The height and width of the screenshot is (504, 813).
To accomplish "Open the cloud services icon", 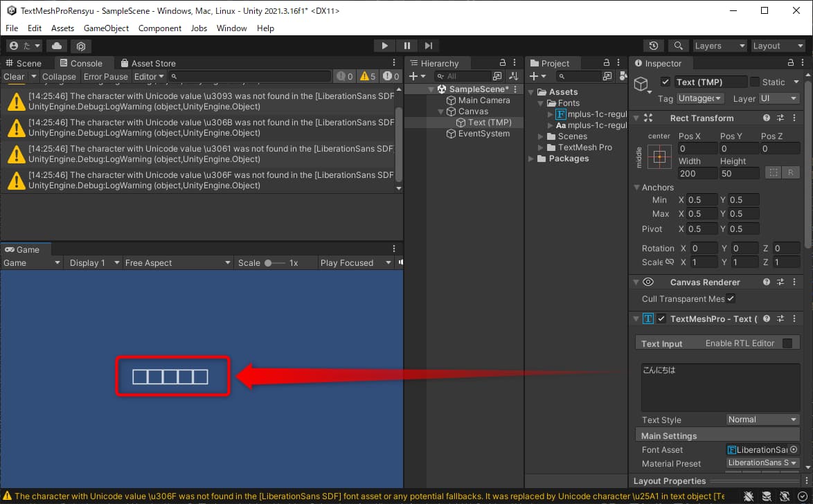I will 57,46.
